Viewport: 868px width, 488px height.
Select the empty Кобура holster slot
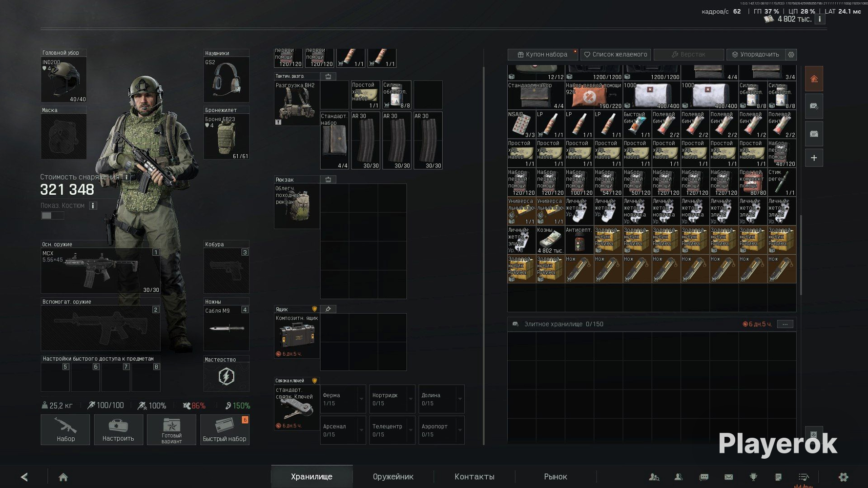pos(227,271)
